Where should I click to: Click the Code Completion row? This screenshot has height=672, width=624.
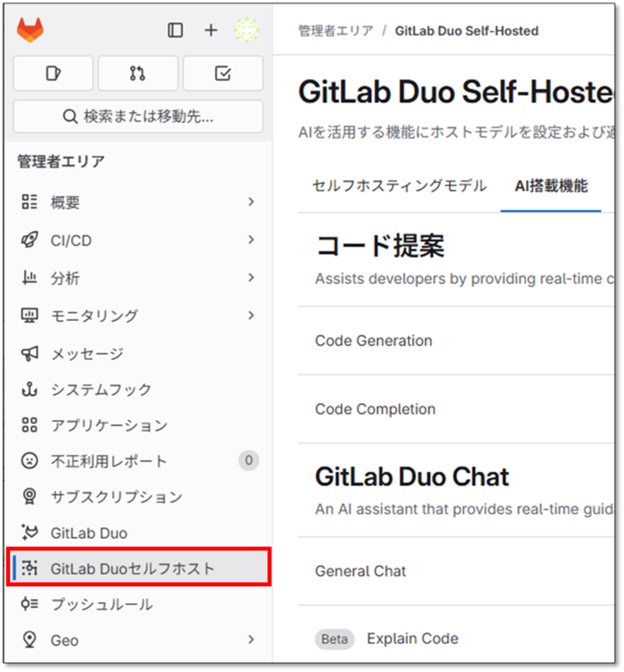pos(456,409)
